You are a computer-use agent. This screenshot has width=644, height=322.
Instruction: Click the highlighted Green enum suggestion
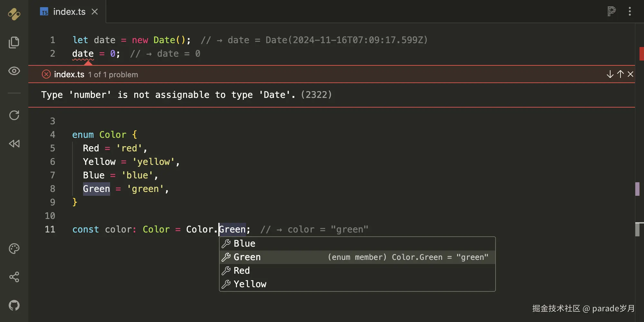click(247, 257)
